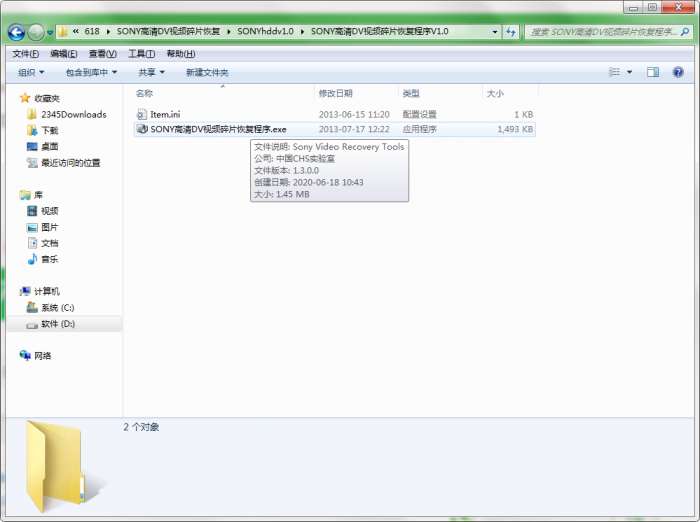Open the 系统 (C:) drive
This screenshot has width=700, height=522.
tap(58, 307)
